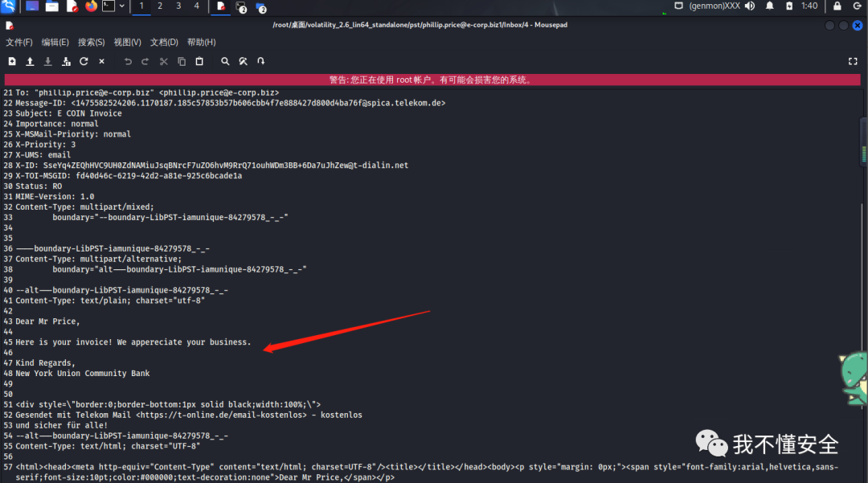Create a new document with toolbar icon
868x483 pixels.
point(12,61)
